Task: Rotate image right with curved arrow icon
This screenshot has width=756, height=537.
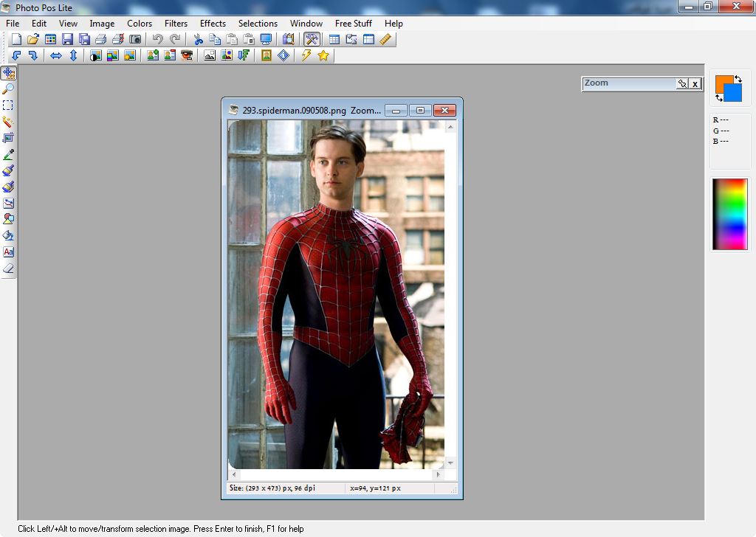Action: 33,55
